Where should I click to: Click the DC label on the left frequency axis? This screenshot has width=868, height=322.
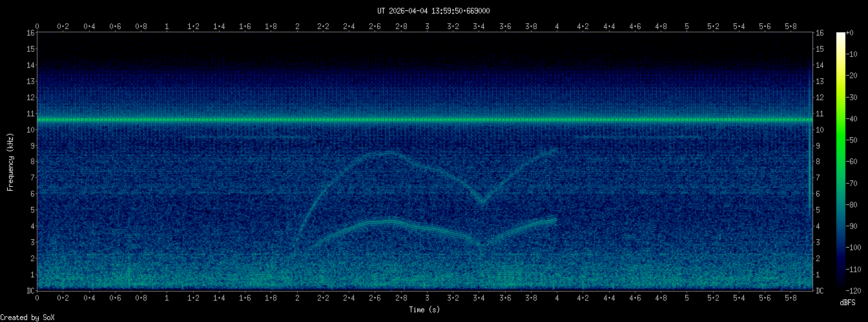[x=30, y=291]
